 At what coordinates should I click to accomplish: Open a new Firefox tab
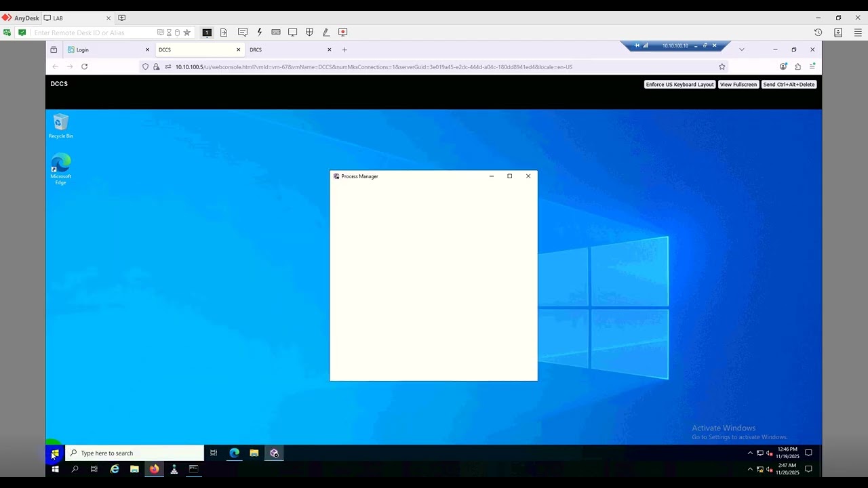(x=344, y=49)
